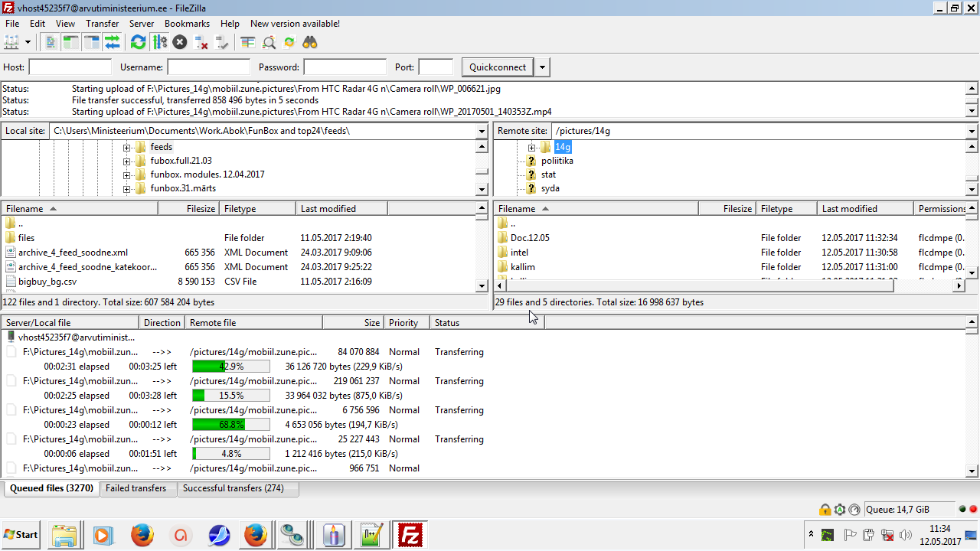Toggle local directory tree view
The image size is (980, 551).
click(x=71, y=42)
